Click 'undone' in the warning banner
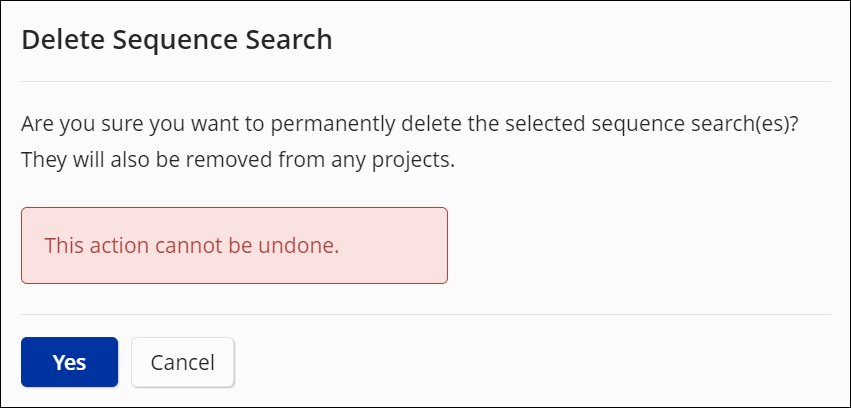 tap(305, 245)
